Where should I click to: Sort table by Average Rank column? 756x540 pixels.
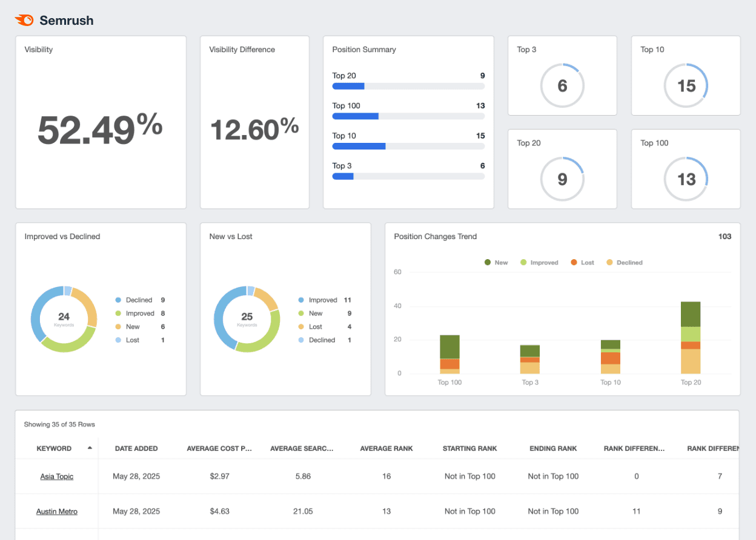pyautogui.click(x=386, y=449)
